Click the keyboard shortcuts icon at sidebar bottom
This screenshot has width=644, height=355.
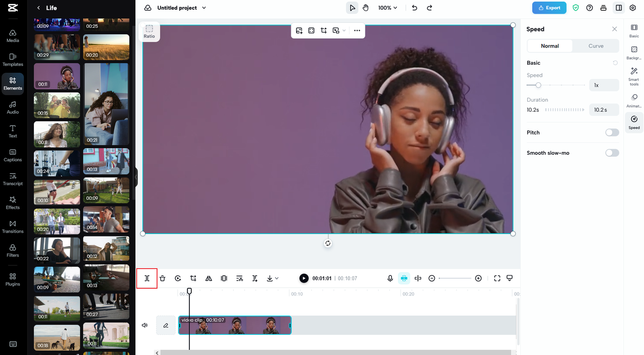pos(13,344)
